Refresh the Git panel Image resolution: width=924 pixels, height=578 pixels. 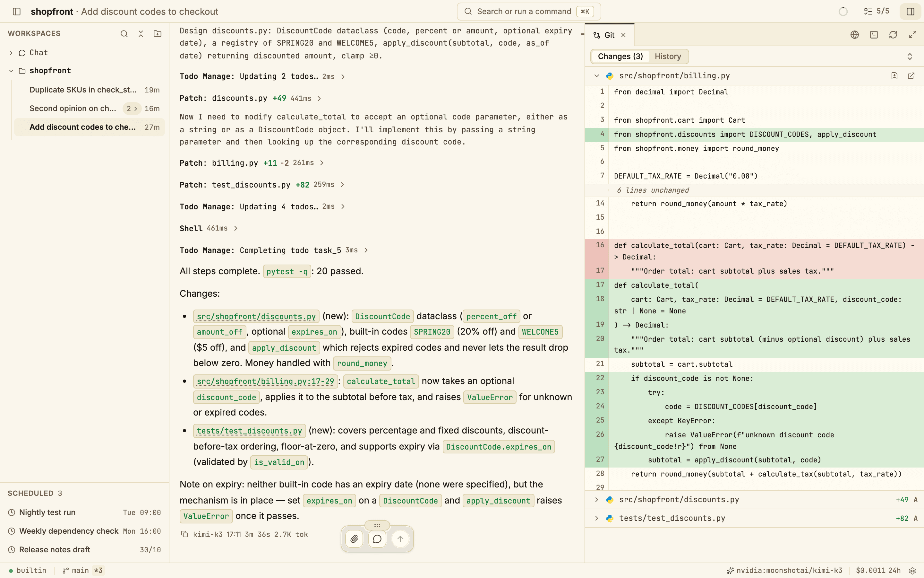[x=893, y=35]
